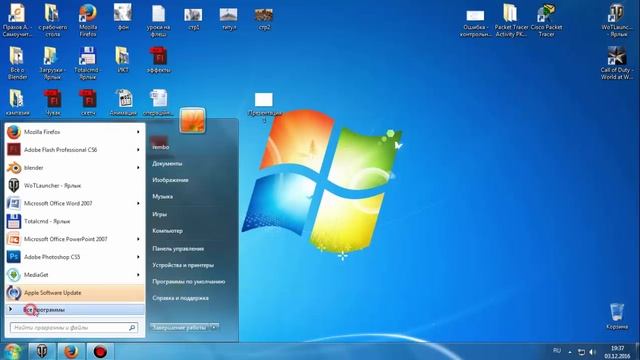Image resolution: width=640 pixels, height=360 pixels.
Task: Open Mozilla Firefox from the Start menu list
Action: [75, 132]
